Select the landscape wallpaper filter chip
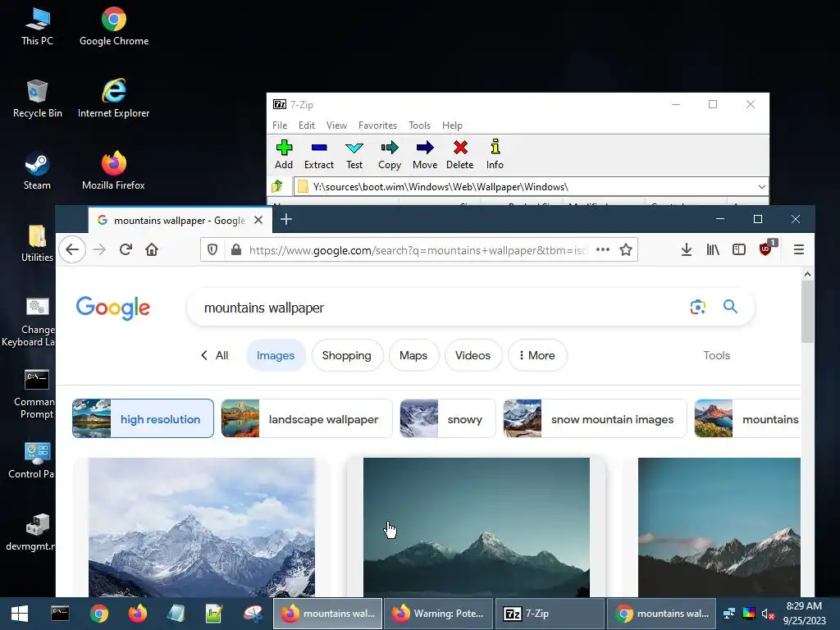 pyautogui.click(x=307, y=418)
